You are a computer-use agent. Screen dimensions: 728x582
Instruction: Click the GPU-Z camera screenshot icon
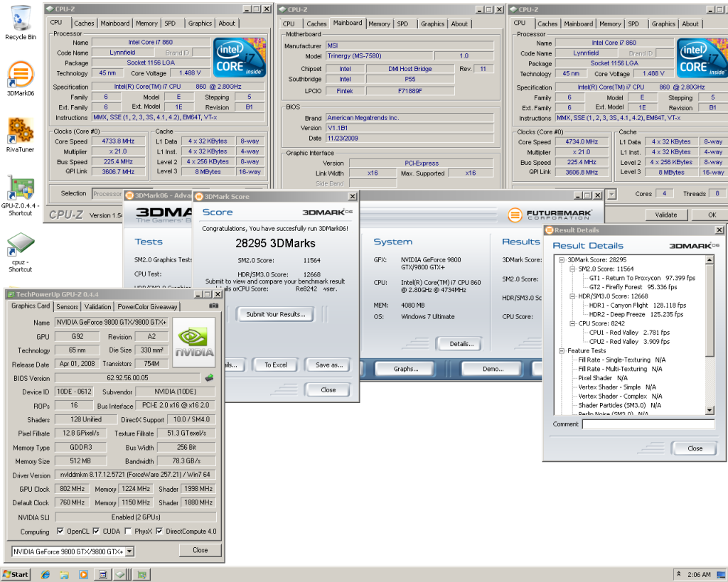click(213, 306)
